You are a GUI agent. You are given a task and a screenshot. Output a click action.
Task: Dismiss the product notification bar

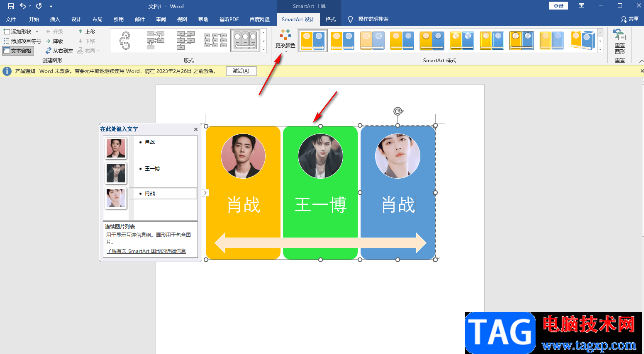pyautogui.click(x=642, y=71)
